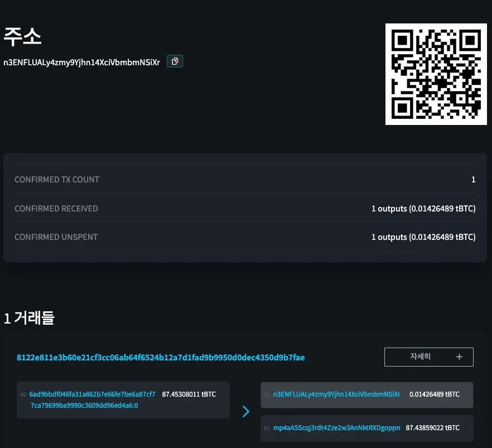Click the confirmed received 0.01426489 tBTC value

(x=423, y=209)
